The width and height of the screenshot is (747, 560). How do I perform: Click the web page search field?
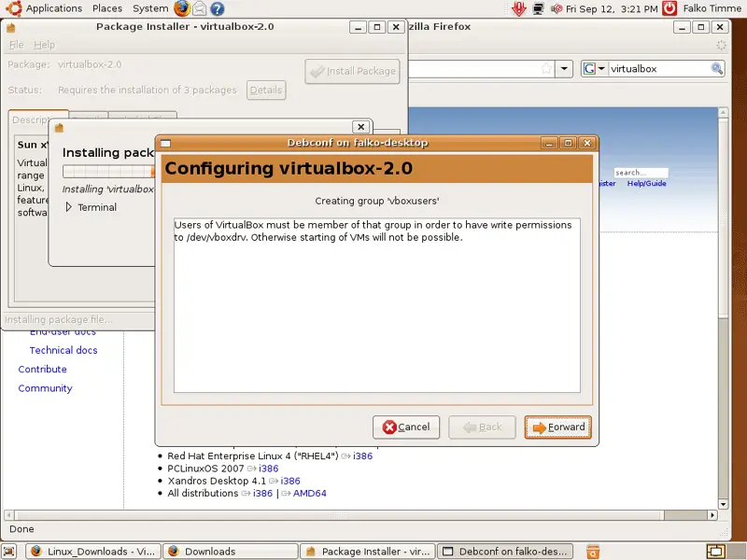pos(641,173)
